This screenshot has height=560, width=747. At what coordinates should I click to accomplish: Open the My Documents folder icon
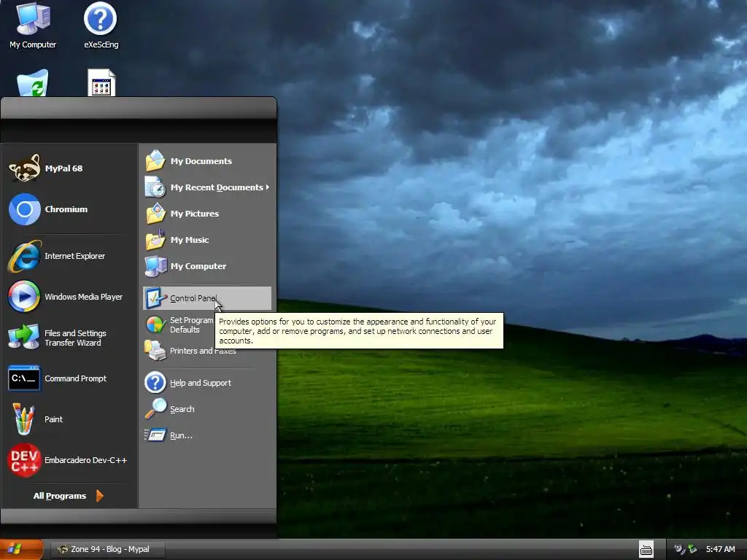click(155, 161)
